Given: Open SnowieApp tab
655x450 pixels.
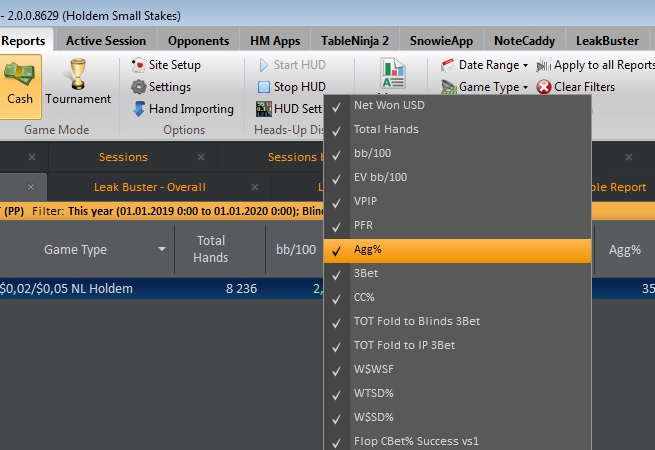Looking at the screenshot, I should point(441,41).
